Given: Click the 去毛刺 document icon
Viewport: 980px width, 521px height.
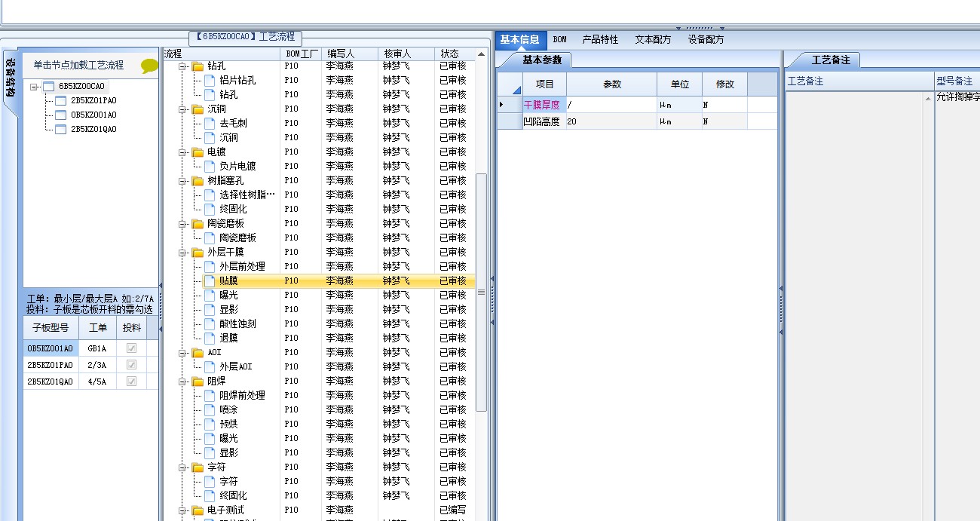Looking at the screenshot, I should [x=210, y=123].
